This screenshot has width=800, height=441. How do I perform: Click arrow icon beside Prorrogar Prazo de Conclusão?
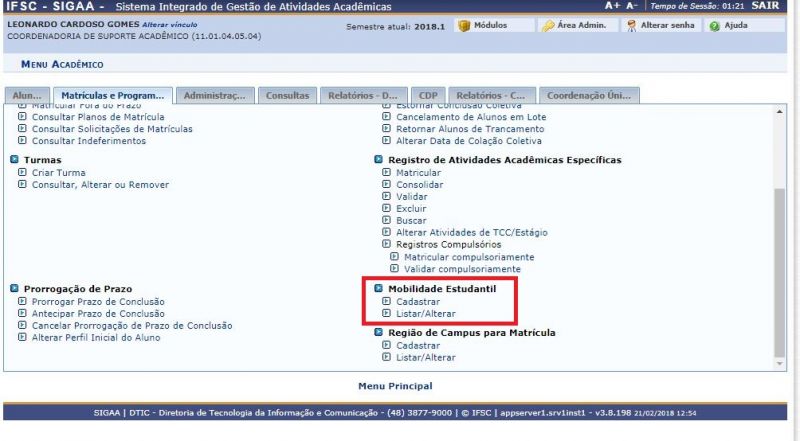[22, 302]
